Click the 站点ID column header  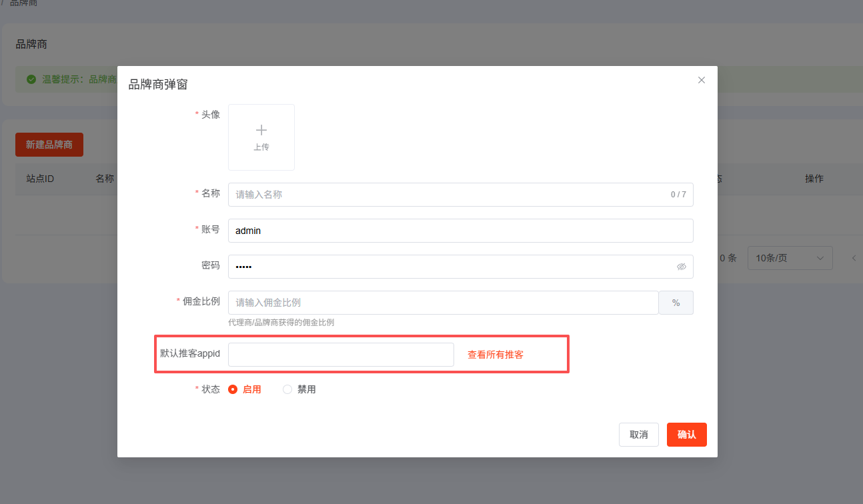(x=40, y=179)
